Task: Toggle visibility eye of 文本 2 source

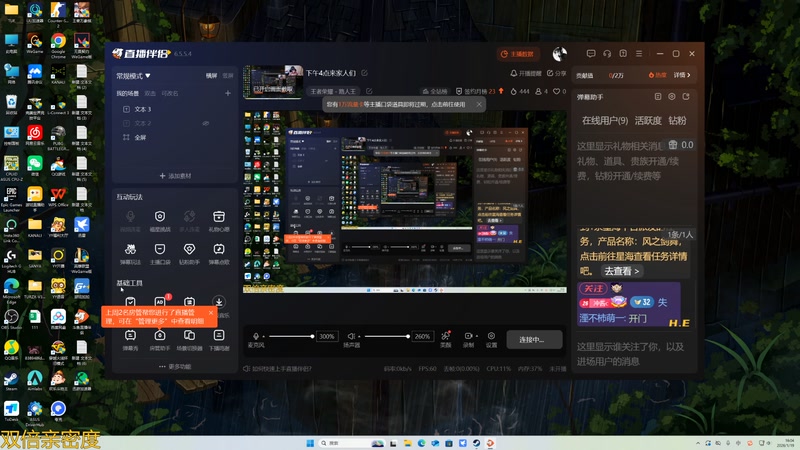Action: [x=206, y=123]
